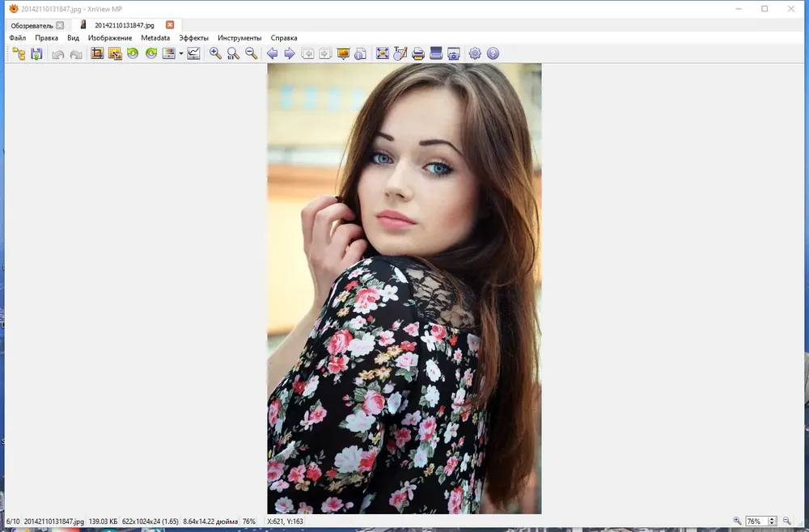Image resolution: width=809 pixels, height=532 pixels.
Task: Expand the color adjust dropdown arrow
Action: point(181,53)
